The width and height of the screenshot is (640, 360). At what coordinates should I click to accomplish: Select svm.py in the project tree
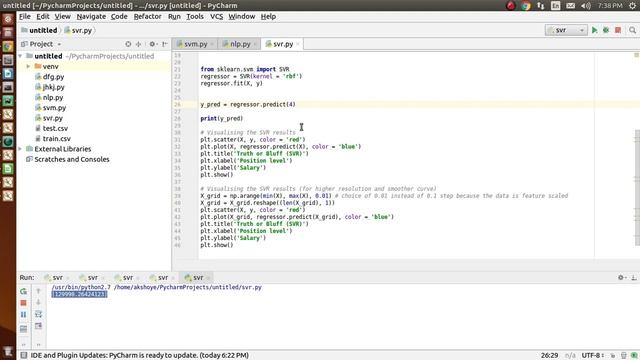[54, 108]
